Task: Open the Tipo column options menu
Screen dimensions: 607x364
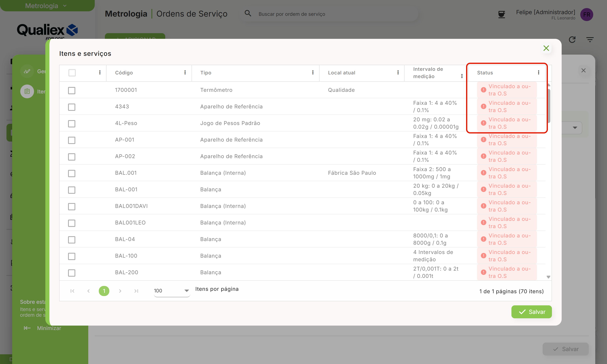Action: tap(313, 72)
